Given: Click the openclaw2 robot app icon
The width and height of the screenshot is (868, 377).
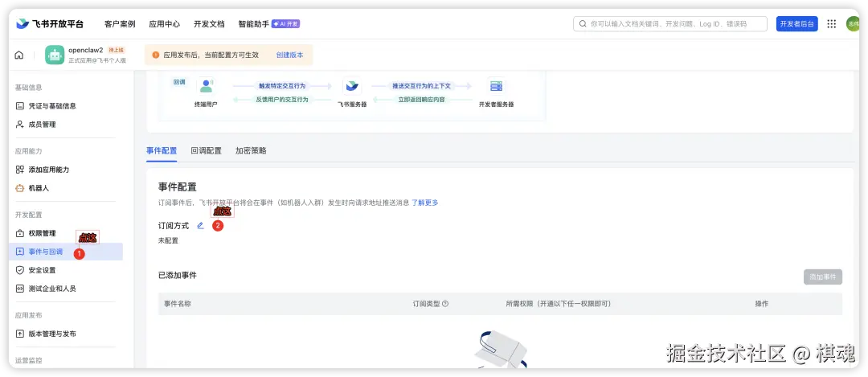Looking at the screenshot, I should 55,55.
